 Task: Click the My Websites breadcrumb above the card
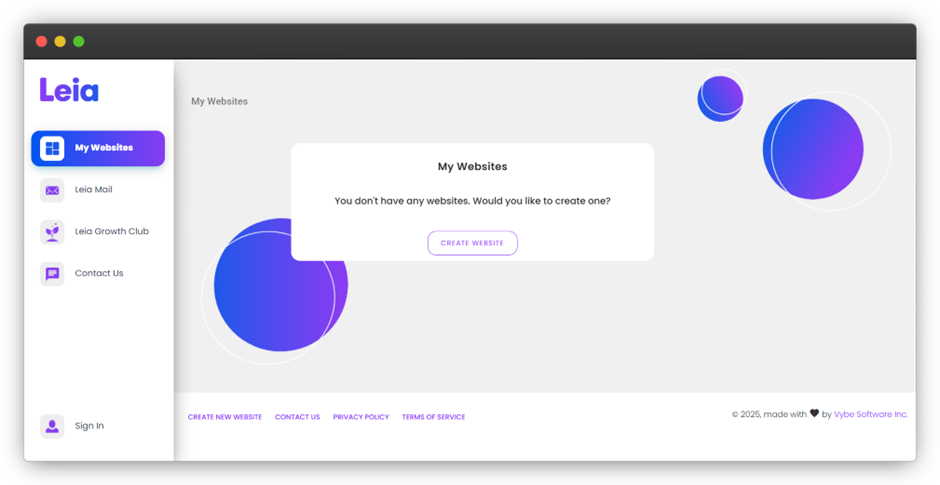click(219, 102)
